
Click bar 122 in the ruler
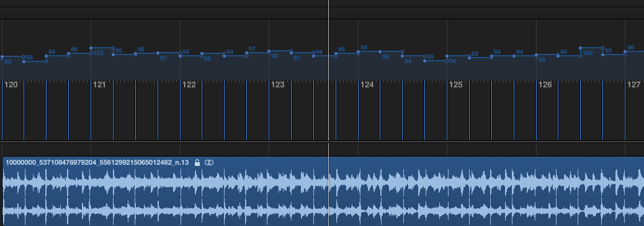coord(189,85)
